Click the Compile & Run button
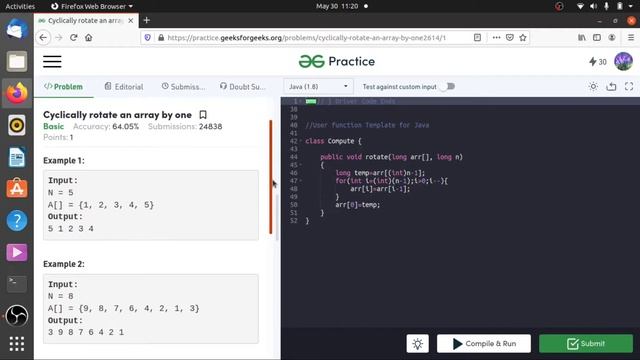This screenshot has height=360, width=640. click(484, 344)
